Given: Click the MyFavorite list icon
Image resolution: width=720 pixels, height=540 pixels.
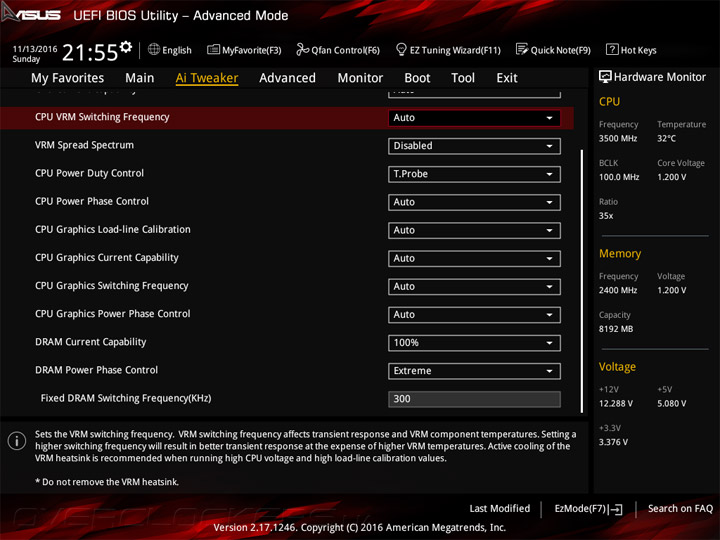Looking at the screenshot, I should tap(213, 49).
